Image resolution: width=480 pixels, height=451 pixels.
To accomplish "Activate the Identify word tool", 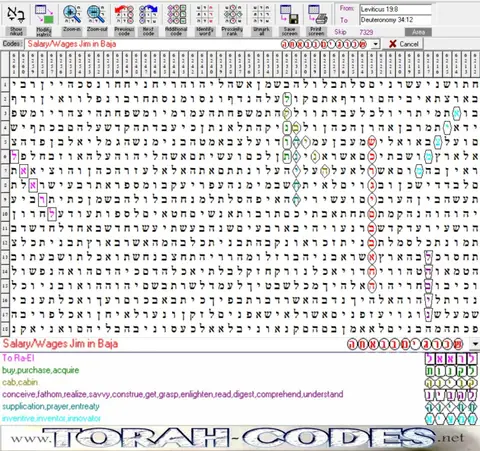I will pos(205,15).
